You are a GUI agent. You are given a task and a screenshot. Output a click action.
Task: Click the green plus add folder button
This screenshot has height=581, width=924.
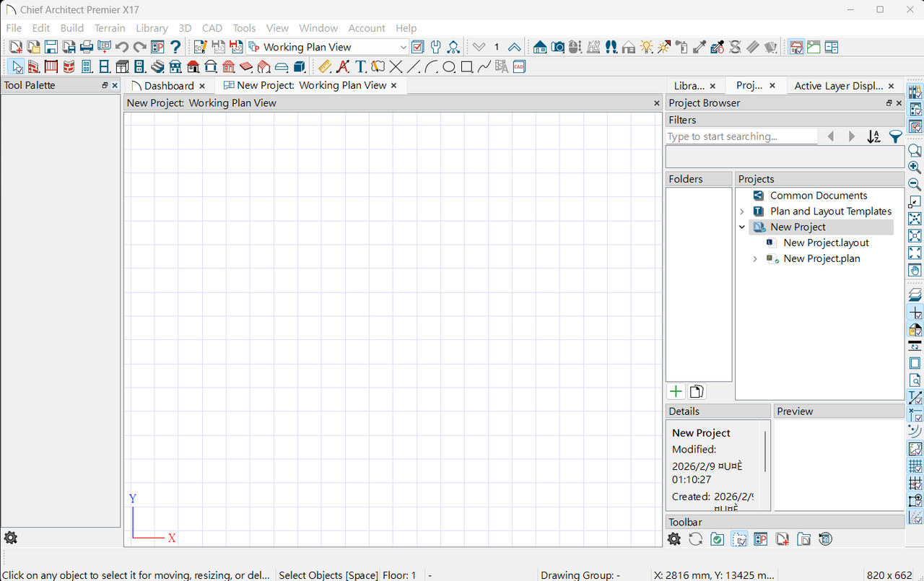tap(676, 392)
